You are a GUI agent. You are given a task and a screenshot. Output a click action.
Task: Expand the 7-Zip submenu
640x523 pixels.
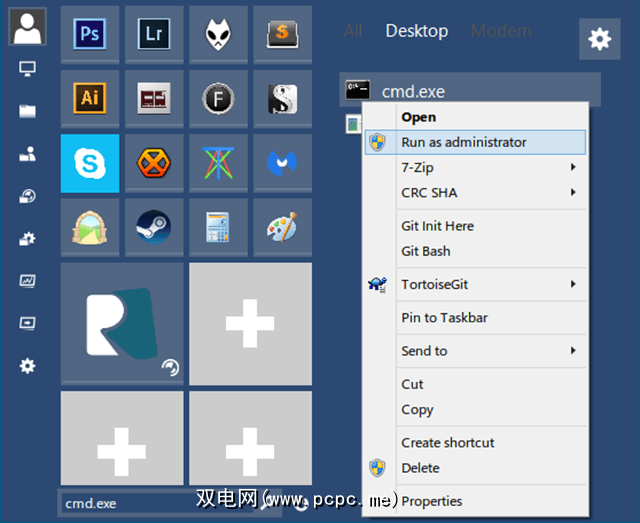click(x=476, y=167)
